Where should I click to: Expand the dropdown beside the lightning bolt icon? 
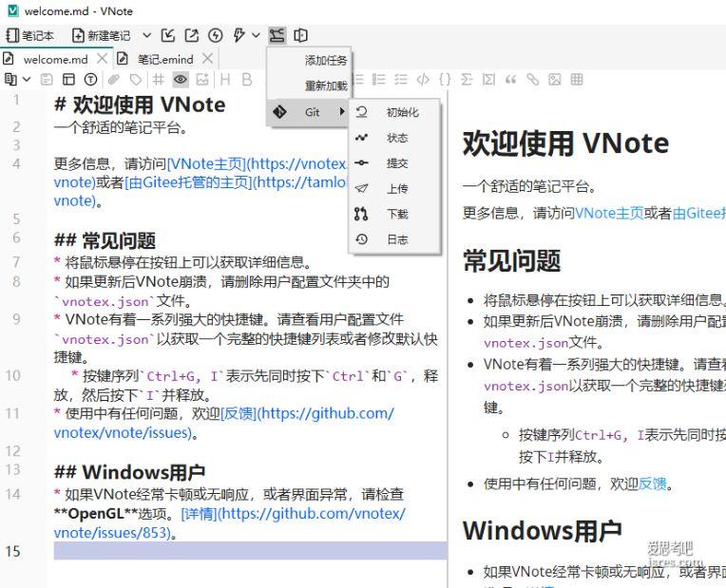click(256, 35)
